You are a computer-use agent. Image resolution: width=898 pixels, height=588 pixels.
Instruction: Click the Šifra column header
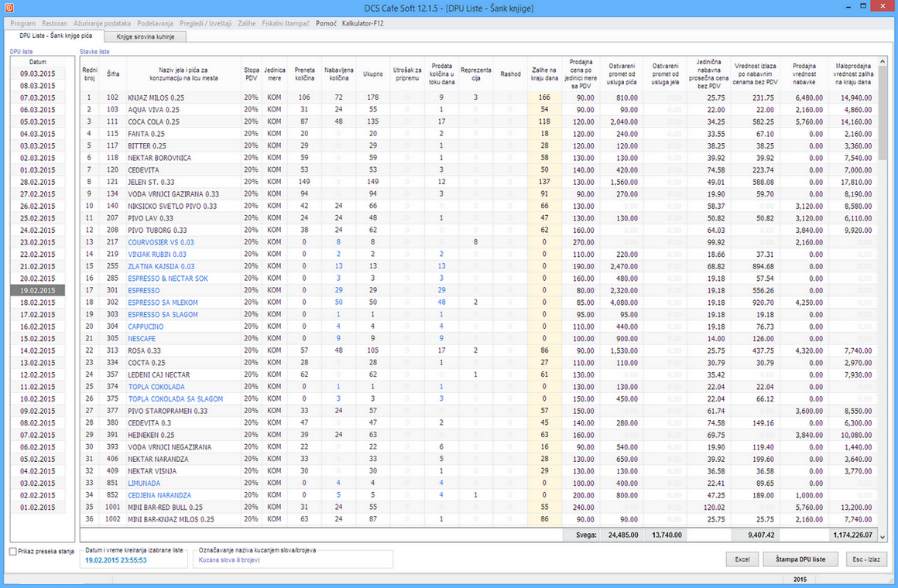pyautogui.click(x=113, y=74)
